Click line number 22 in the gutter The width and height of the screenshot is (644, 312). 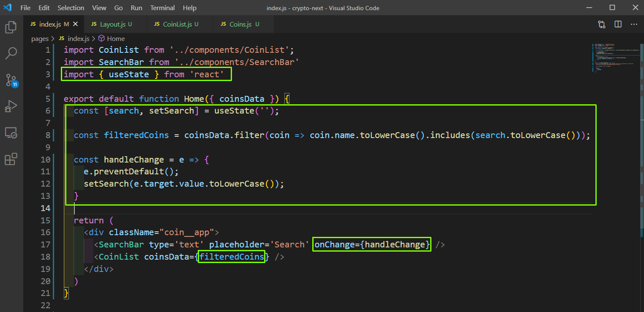click(x=45, y=305)
